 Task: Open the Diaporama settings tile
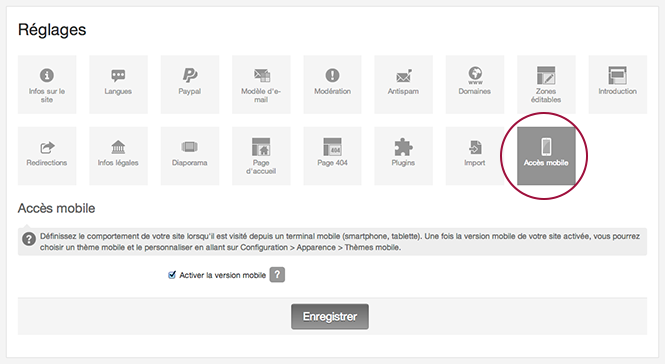coord(190,156)
